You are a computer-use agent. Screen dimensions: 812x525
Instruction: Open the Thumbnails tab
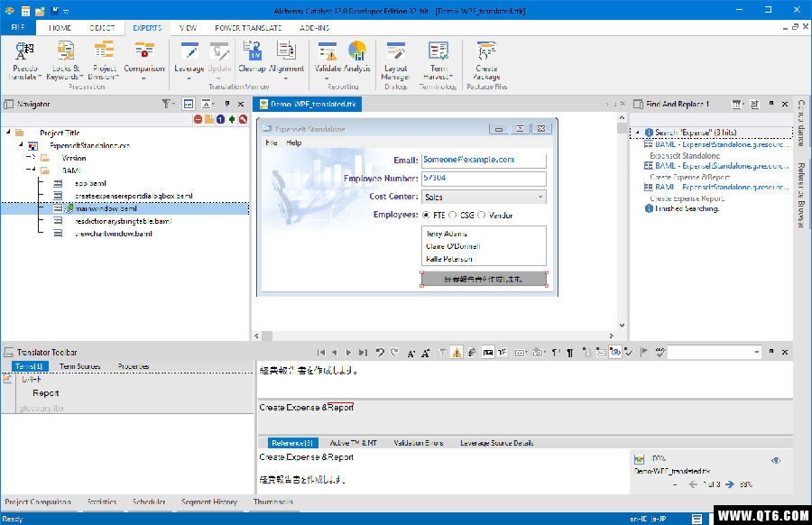click(272, 502)
